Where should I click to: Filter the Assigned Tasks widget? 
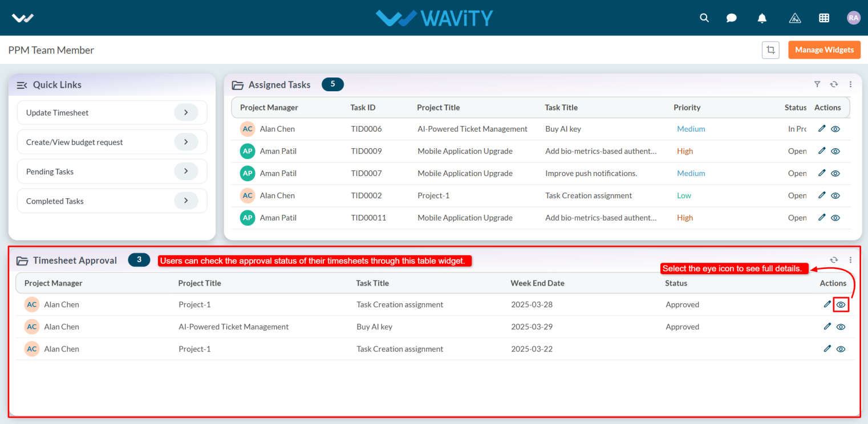click(817, 84)
